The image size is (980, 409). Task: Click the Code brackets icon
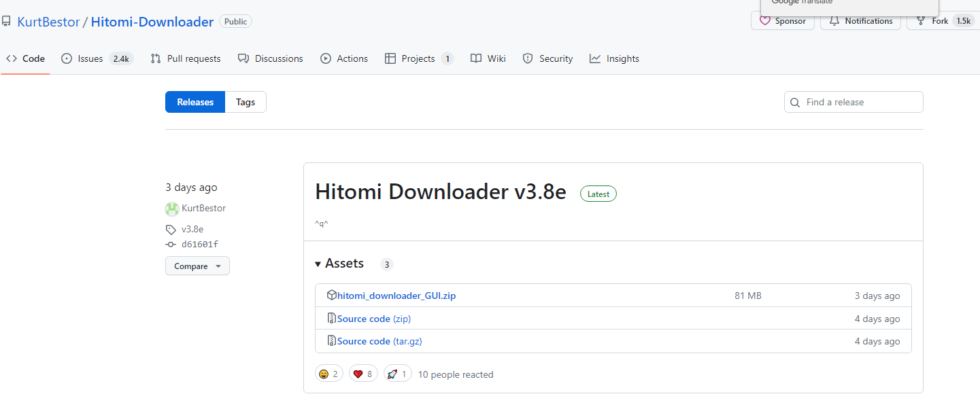coord(12,58)
